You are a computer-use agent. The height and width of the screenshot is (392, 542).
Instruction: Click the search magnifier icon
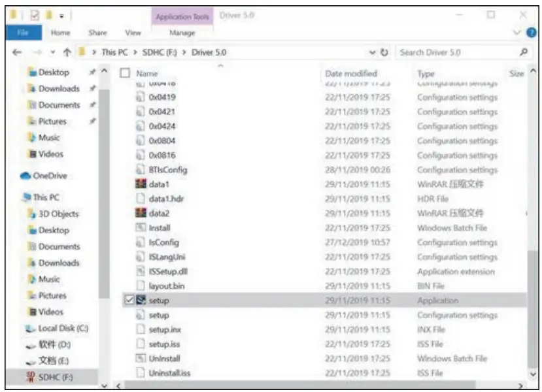[524, 52]
